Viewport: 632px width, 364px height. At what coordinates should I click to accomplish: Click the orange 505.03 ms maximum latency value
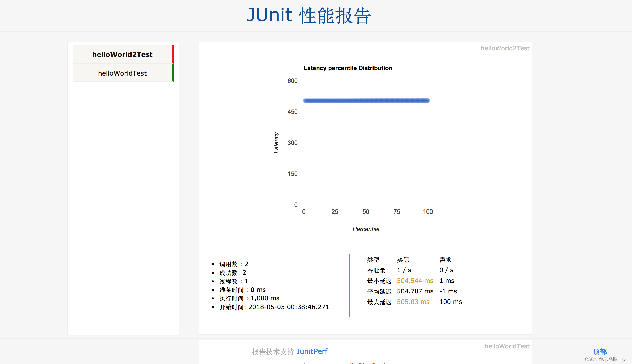click(x=413, y=302)
